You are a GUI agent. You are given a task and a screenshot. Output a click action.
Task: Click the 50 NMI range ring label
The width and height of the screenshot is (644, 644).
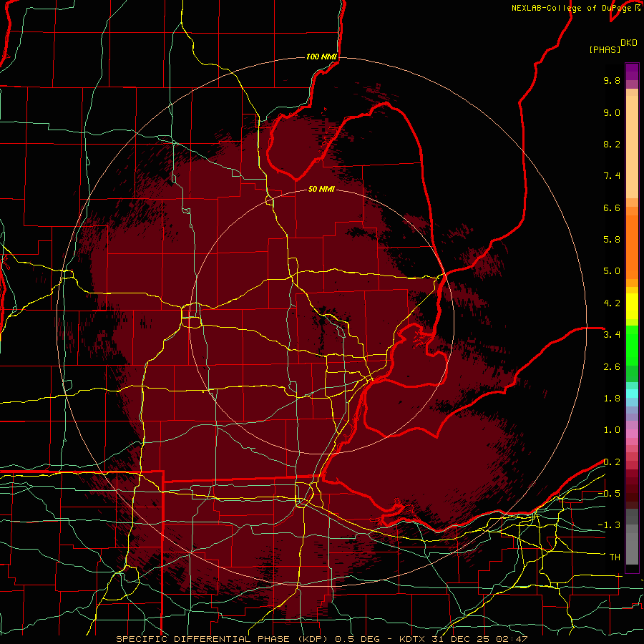[x=321, y=189]
